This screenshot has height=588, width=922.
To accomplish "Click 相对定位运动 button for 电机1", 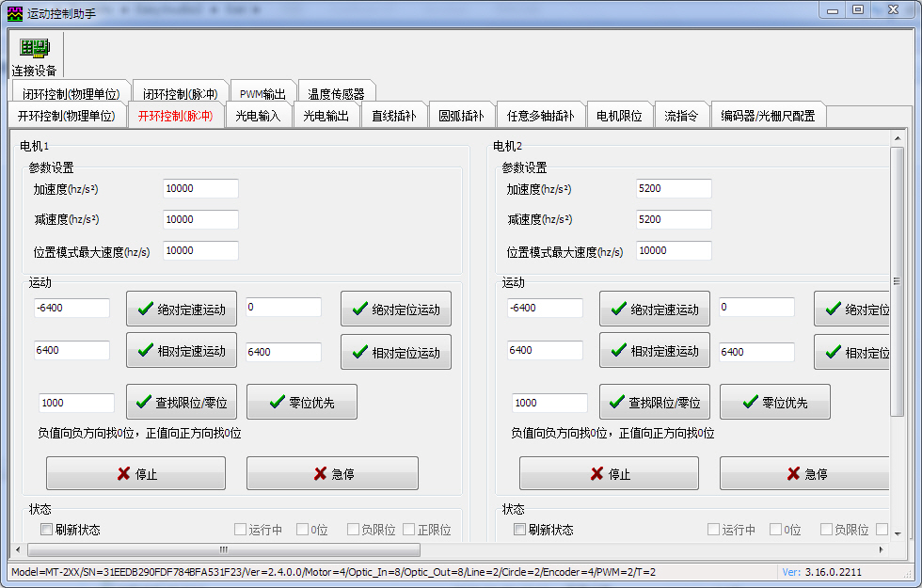I will 395,352.
